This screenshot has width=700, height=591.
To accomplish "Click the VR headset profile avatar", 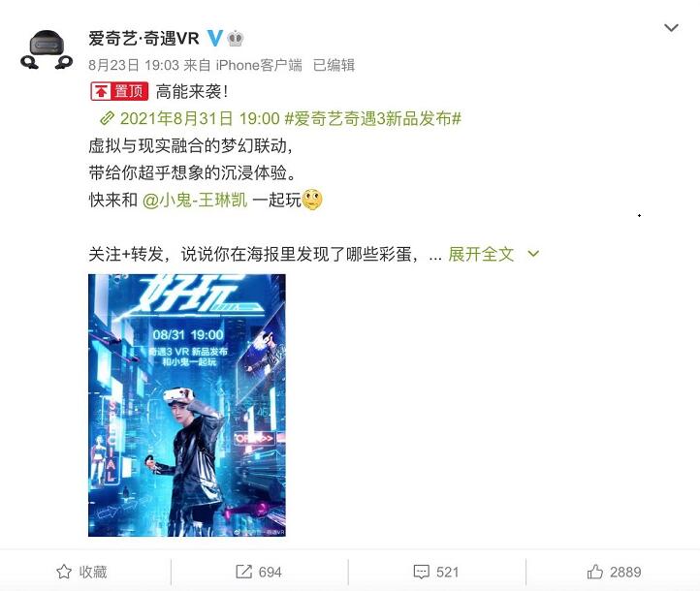I will tap(47, 49).
